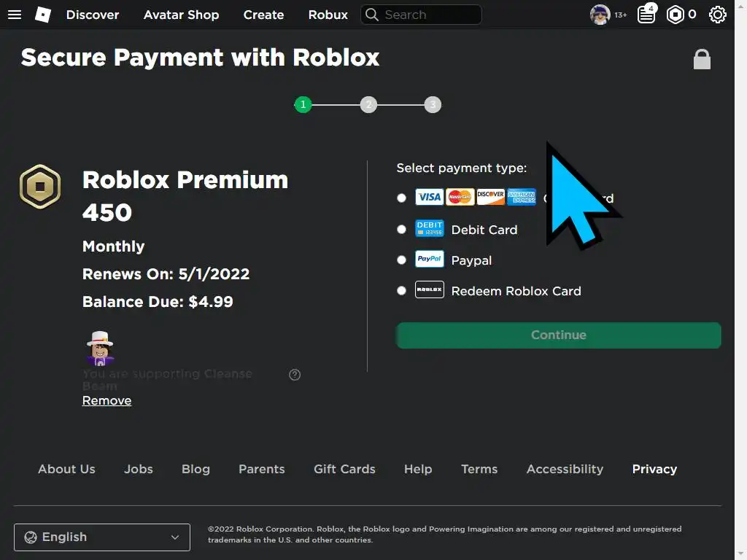
Task: Click the Roblox logo home icon
Action: tap(43, 15)
